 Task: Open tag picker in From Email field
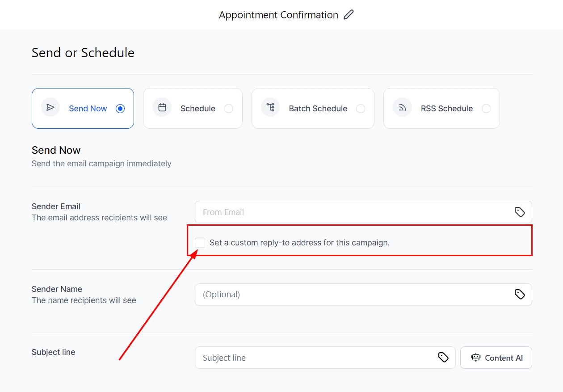click(519, 212)
